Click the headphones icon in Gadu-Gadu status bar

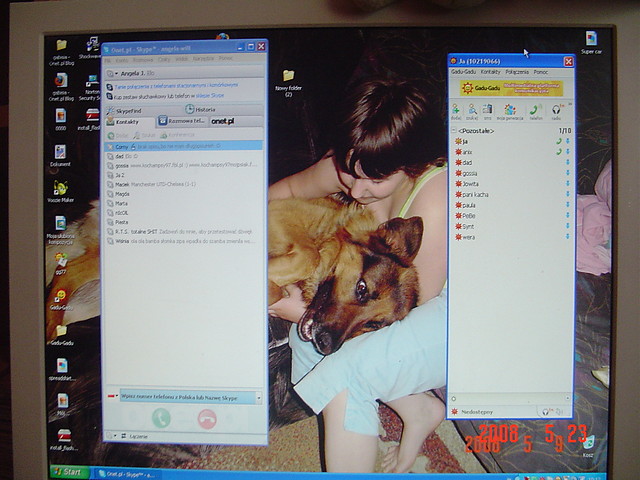pos(546,412)
